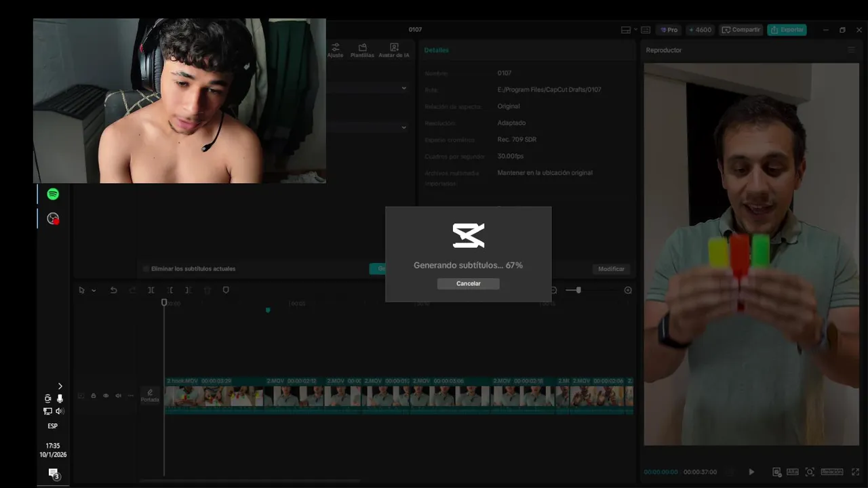Trim left of the playhead
868x488 pixels.
(170, 290)
